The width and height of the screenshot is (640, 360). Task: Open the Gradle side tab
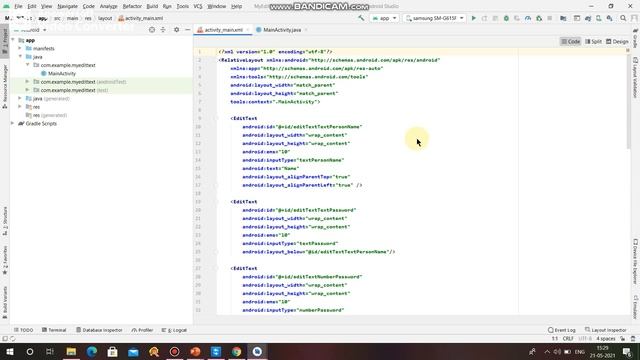coord(636,38)
